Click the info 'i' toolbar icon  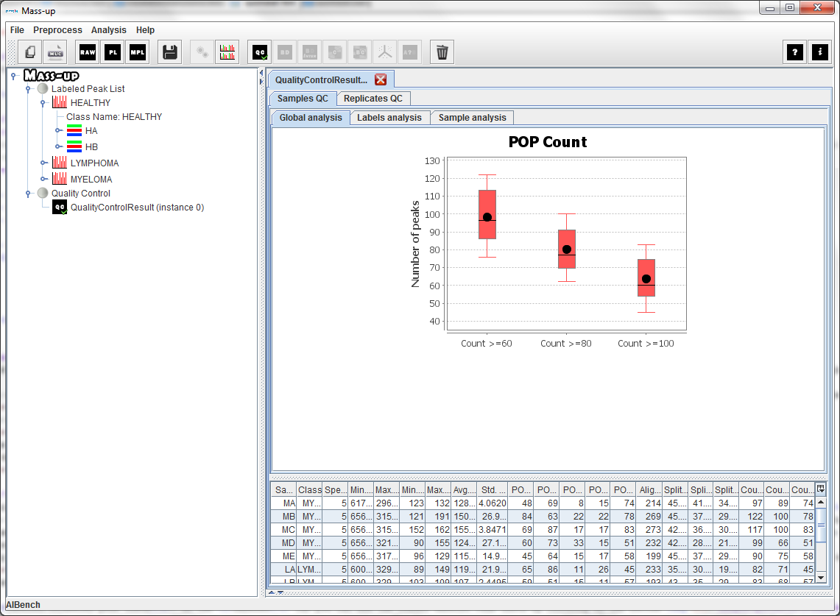coord(819,52)
